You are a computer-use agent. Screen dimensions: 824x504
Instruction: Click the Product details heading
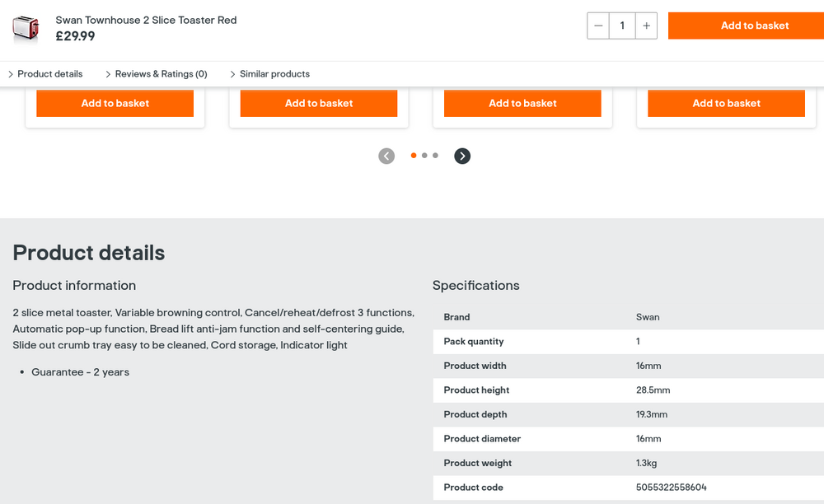pyautogui.click(x=89, y=253)
